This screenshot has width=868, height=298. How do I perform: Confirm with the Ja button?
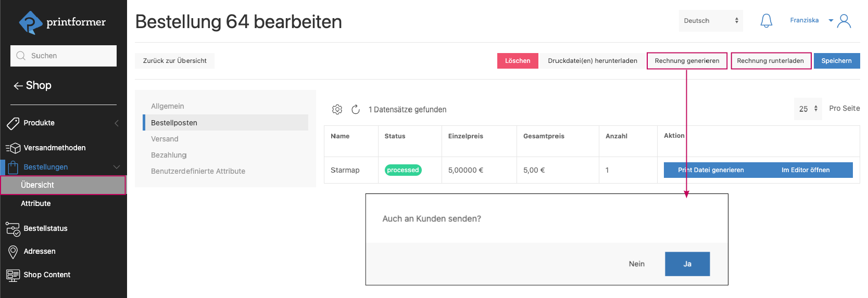[687, 264]
